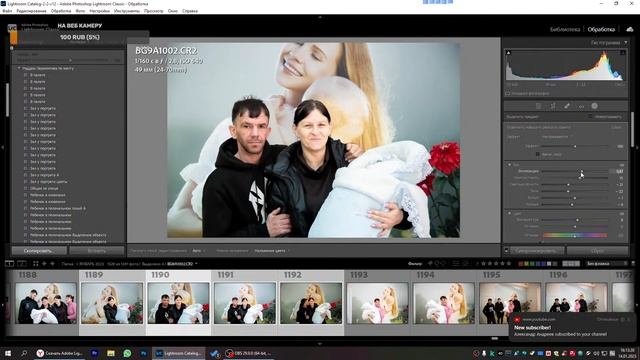Open the Авто dropdown in toolbar
This screenshot has height=360, width=640.
198,251
